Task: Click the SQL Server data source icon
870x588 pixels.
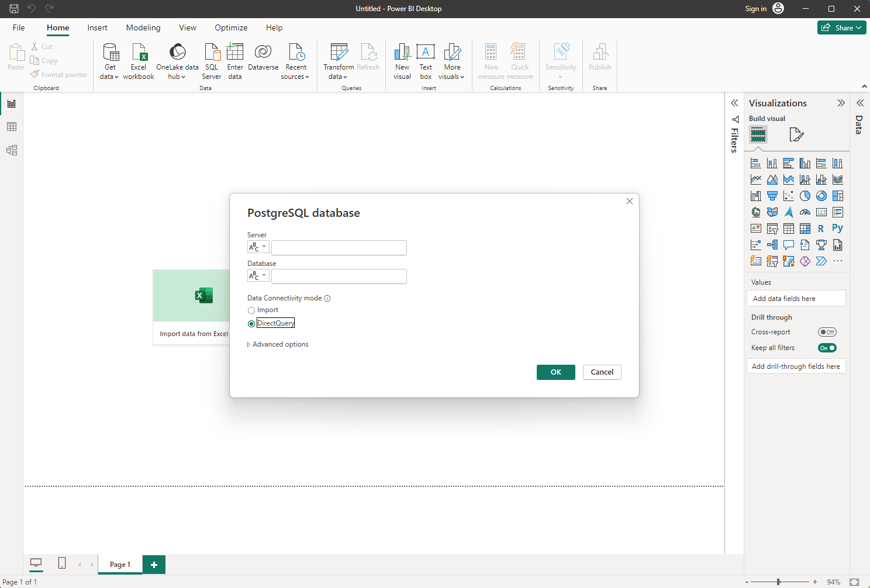Action: (212, 61)
